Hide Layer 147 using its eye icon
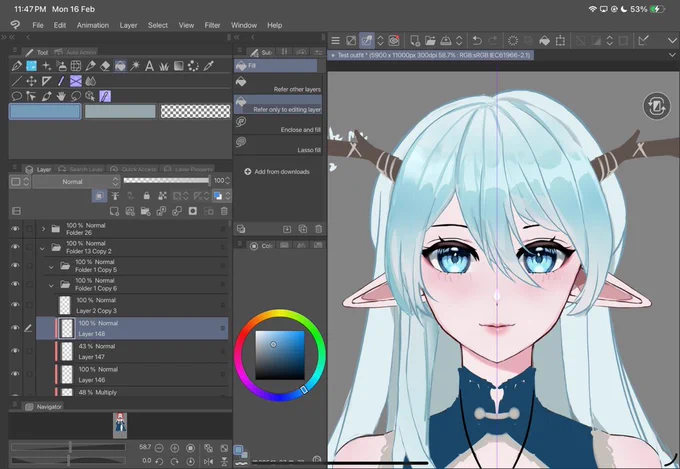Viewport: 680px width, 469px height. click(15, 351)
